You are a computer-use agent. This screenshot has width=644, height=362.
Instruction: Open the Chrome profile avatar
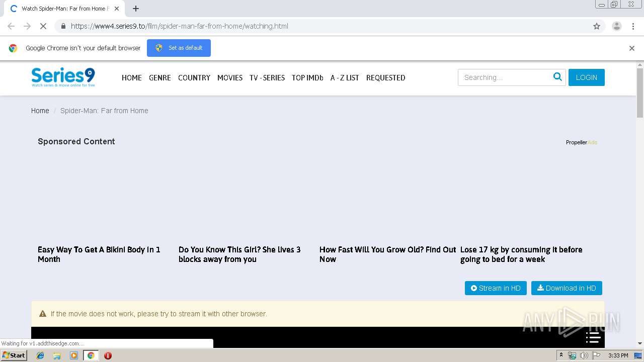(x=616, y=26)
